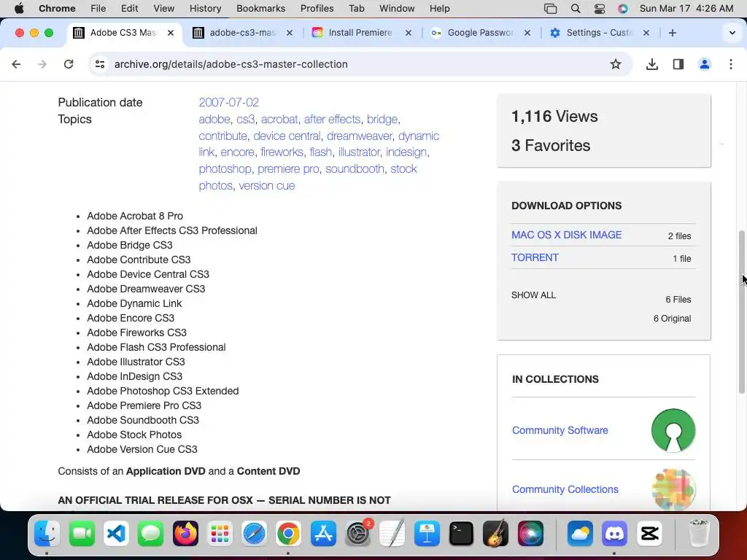Launch Firefox from the Dock
This screenshot has height=560, width=747.
coord(185,533)
